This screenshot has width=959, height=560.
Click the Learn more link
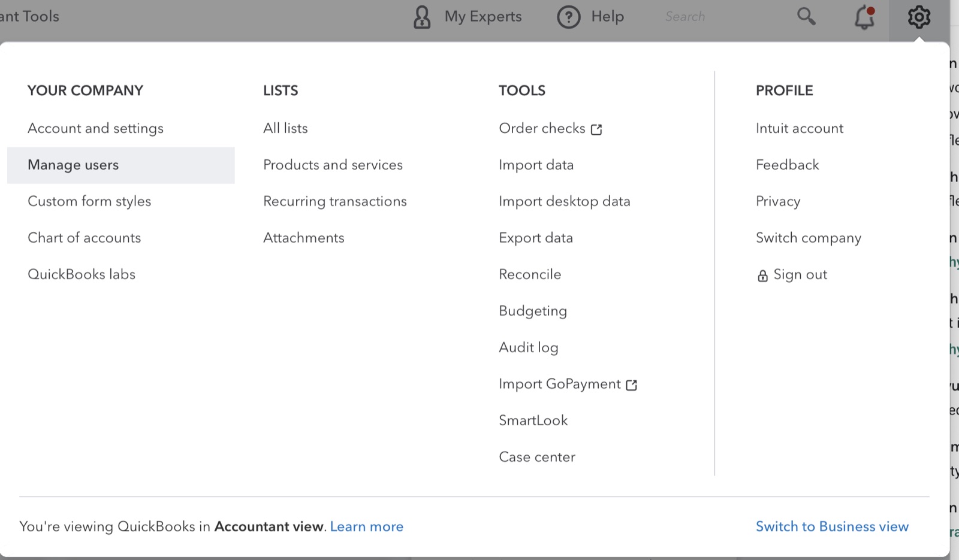click(366, 526)
